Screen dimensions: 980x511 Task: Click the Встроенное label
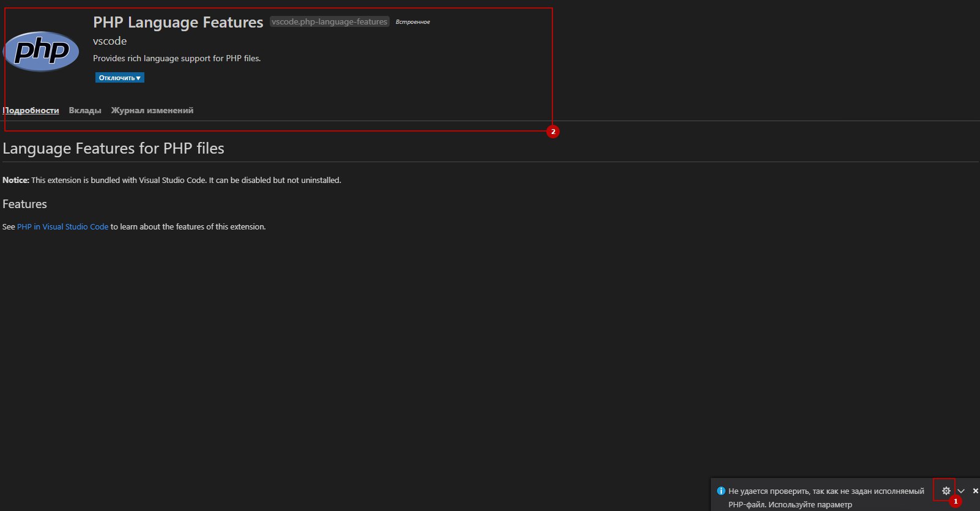tap(413, 22)
